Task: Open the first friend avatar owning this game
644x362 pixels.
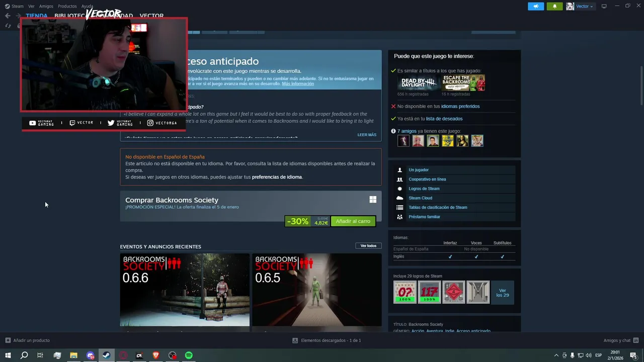Action: coord(404,141)
